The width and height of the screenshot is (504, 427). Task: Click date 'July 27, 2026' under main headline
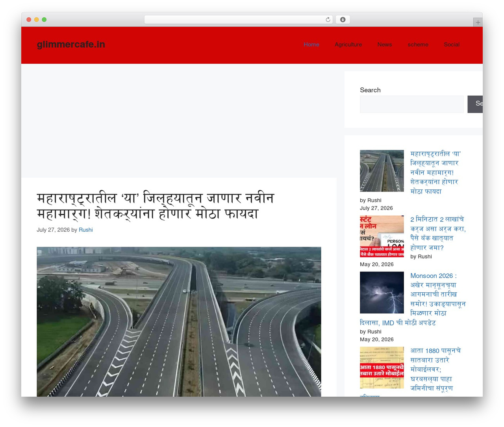[53, 230]
